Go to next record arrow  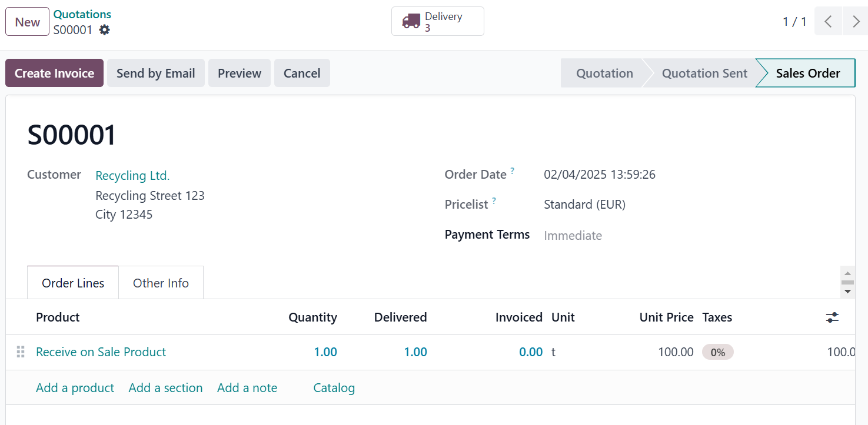856,22
